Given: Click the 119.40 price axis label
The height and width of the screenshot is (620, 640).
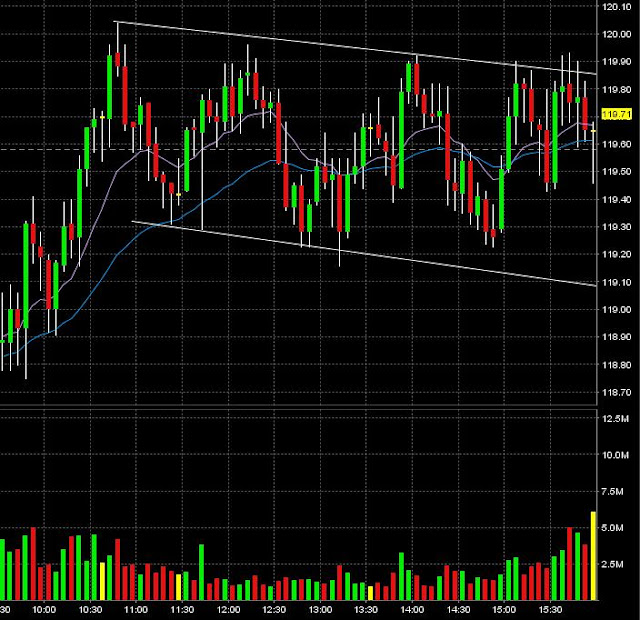Looking at the screenshot, I should click(616, 199).
